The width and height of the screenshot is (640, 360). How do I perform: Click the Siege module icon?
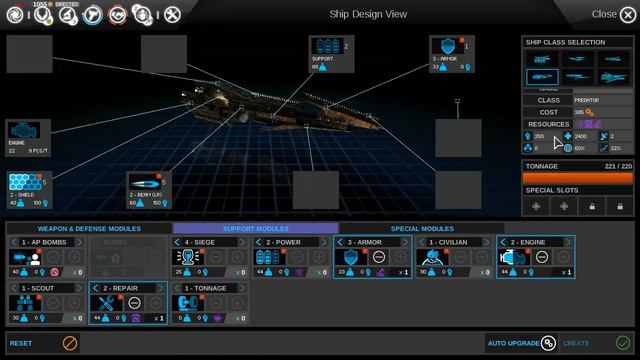click(188, 257)
